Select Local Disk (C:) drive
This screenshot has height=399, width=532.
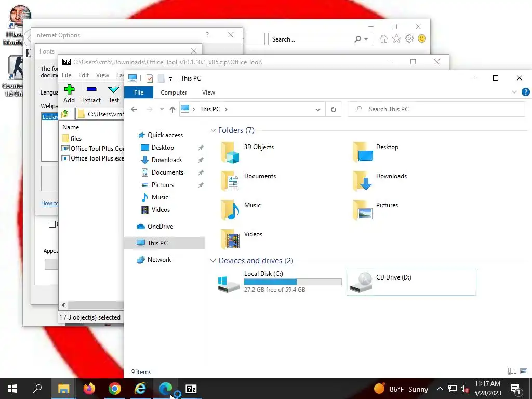tap(279, 282)
